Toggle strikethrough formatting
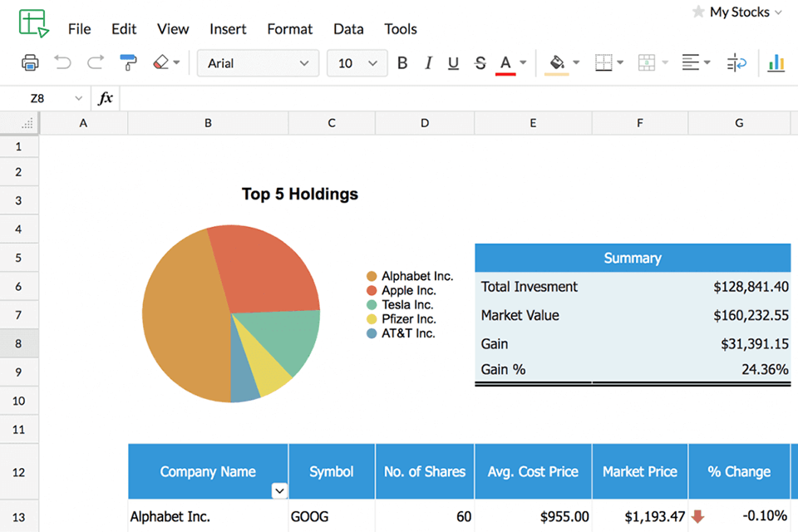Image resolution: width=798 pixels, height=532 pixels. tap(480, 63)
